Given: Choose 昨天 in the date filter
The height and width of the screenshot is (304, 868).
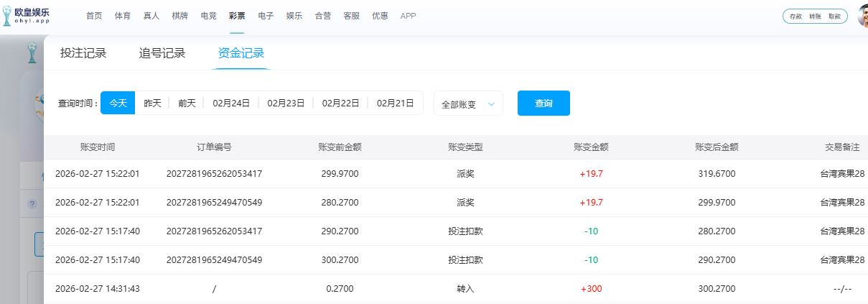Looking at the screenshot, I should pos(152,103).
